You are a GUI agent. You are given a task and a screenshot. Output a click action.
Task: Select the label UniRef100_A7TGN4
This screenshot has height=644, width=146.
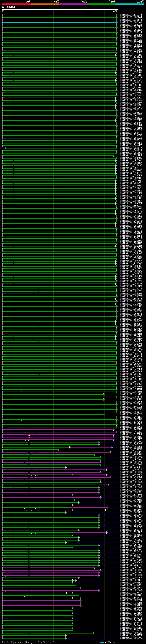tap(131, 42)
